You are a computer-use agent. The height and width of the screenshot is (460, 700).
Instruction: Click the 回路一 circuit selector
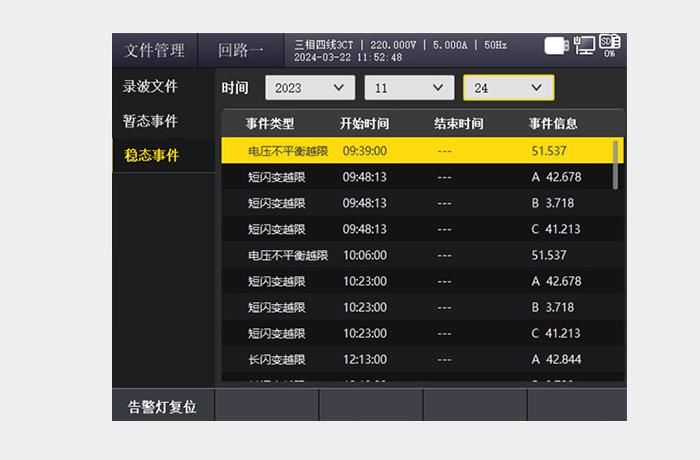coord(240,50)
